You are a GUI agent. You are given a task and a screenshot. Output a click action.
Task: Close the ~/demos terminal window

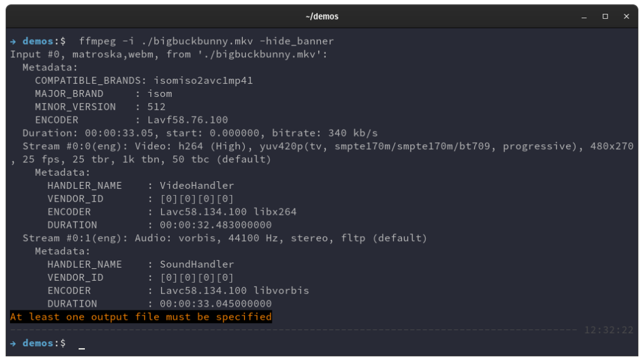[x=625, y=16]
